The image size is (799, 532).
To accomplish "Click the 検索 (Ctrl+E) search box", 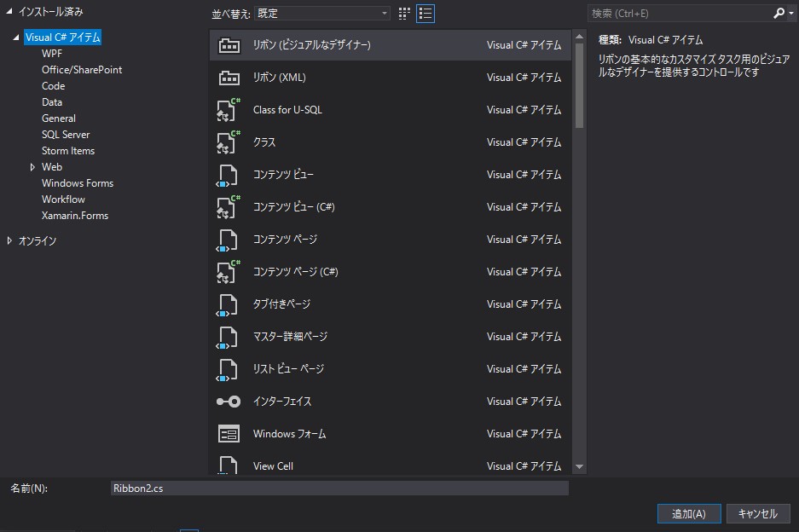I will click(680, 14).
